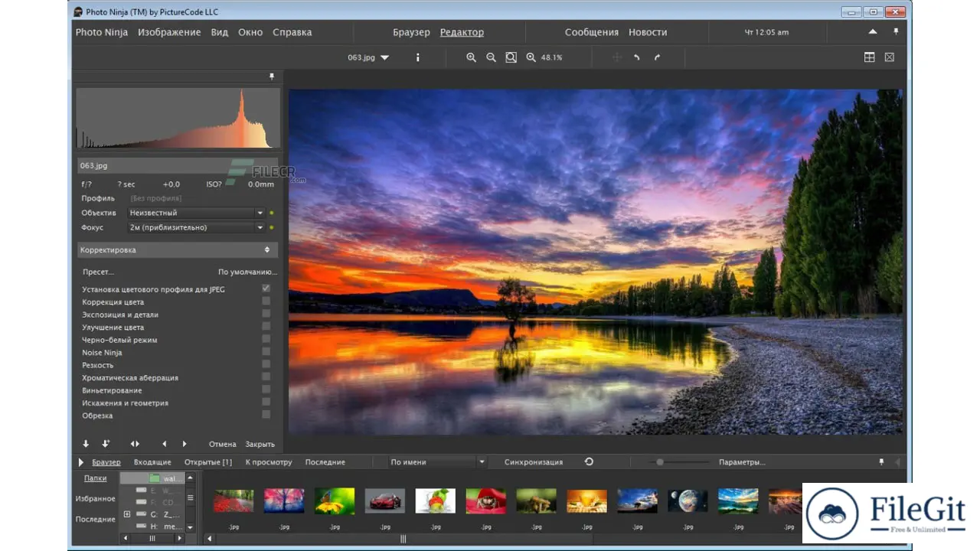Click the grid layout view icon
Image resolution: width=980 pixels, height=551 pixels.
870,57
